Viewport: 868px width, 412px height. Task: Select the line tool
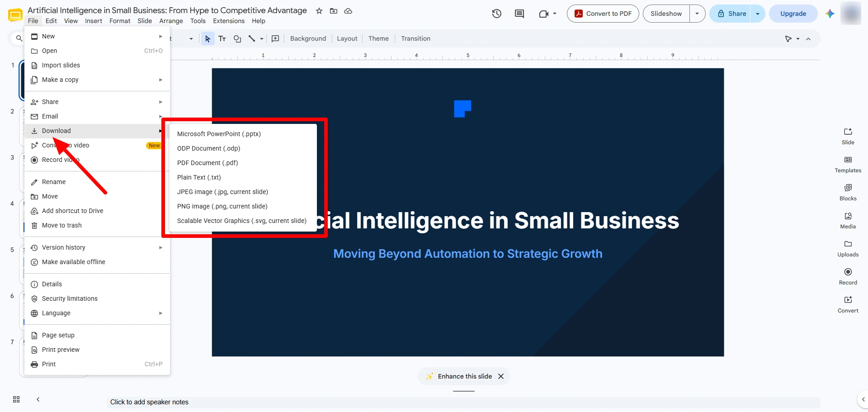252,38
